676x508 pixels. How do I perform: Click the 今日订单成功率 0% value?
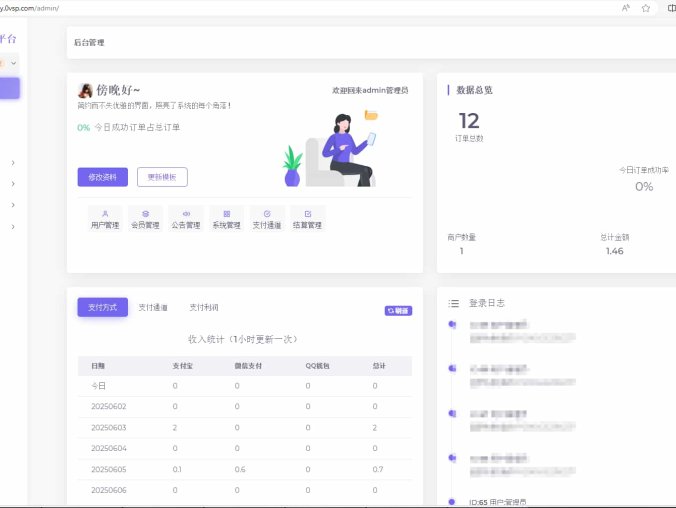point(644,187)
